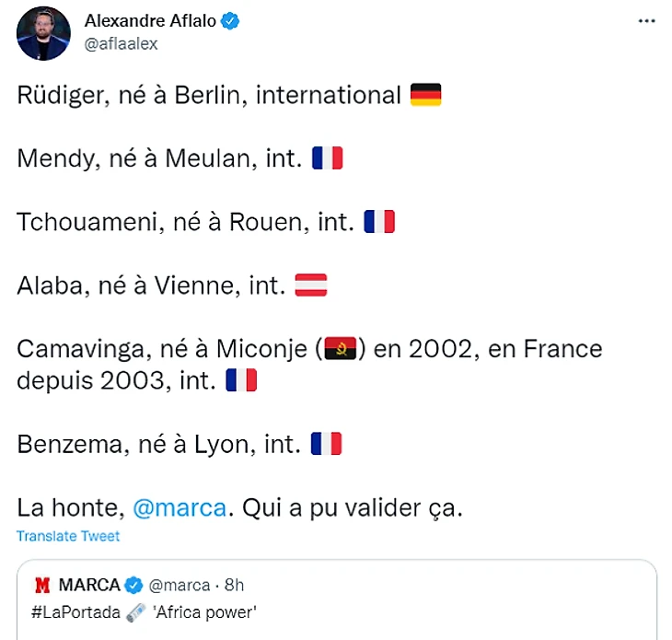Screen dimensions: 672x640
Task: Open Alexandre Aflalo's profile picture
Action: 43,34
